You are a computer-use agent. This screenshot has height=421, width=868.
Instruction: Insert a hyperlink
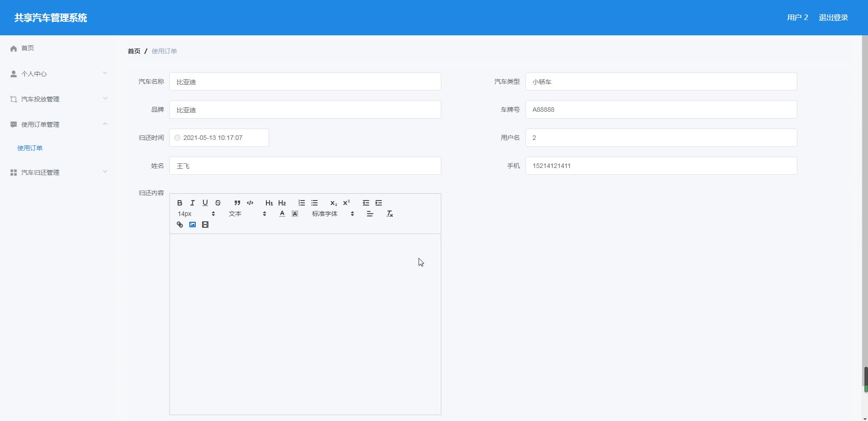coord(180,225)
